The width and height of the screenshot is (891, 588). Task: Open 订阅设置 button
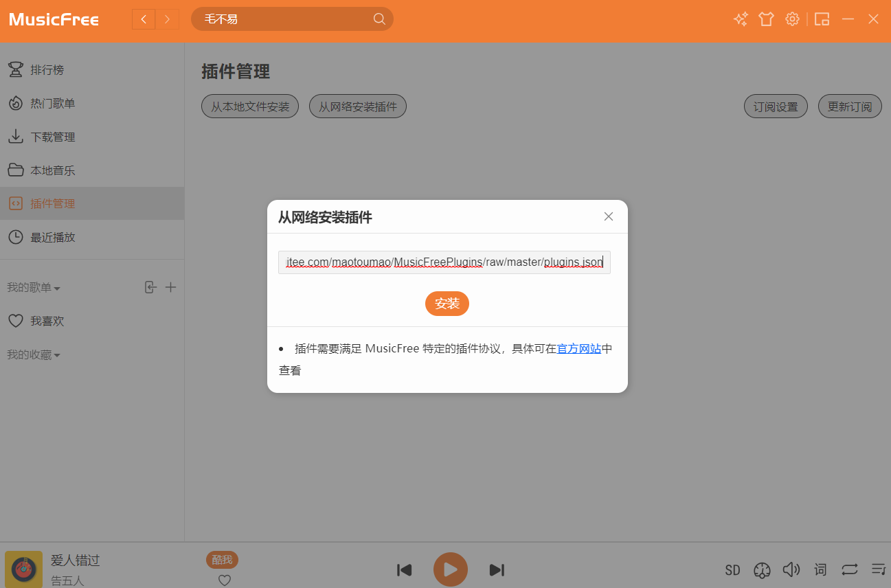[776, 106]
